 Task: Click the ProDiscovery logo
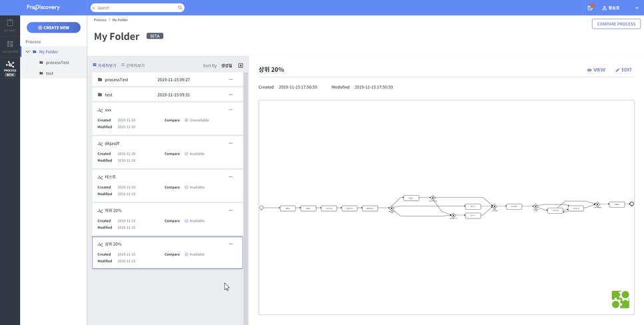(x=43, y=7)
